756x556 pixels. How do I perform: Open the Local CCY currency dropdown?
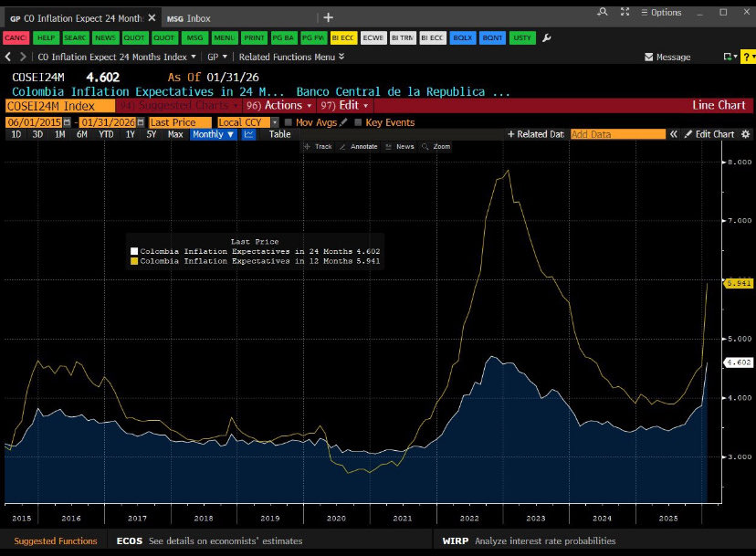click(x=275, y=122)
